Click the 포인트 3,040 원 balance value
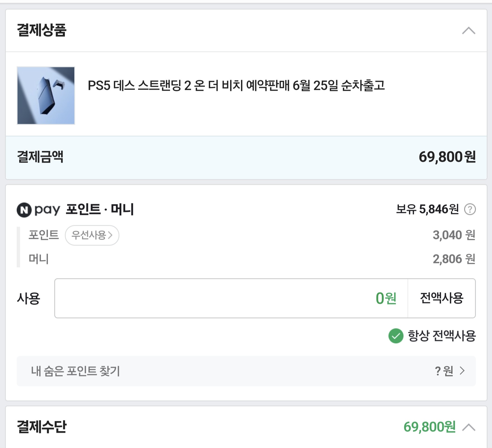Screen dimensions: 492x448 click(x=454, y=235)
